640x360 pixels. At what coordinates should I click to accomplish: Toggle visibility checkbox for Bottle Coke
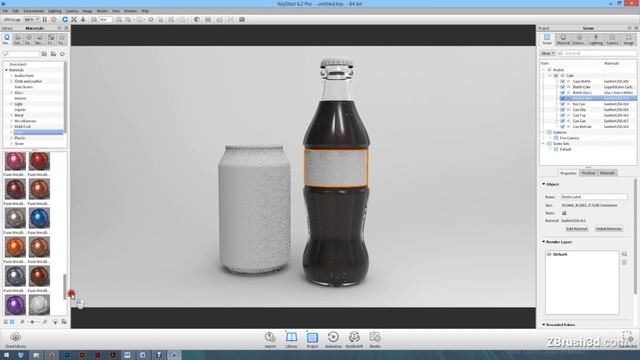(x=562, y=87)
